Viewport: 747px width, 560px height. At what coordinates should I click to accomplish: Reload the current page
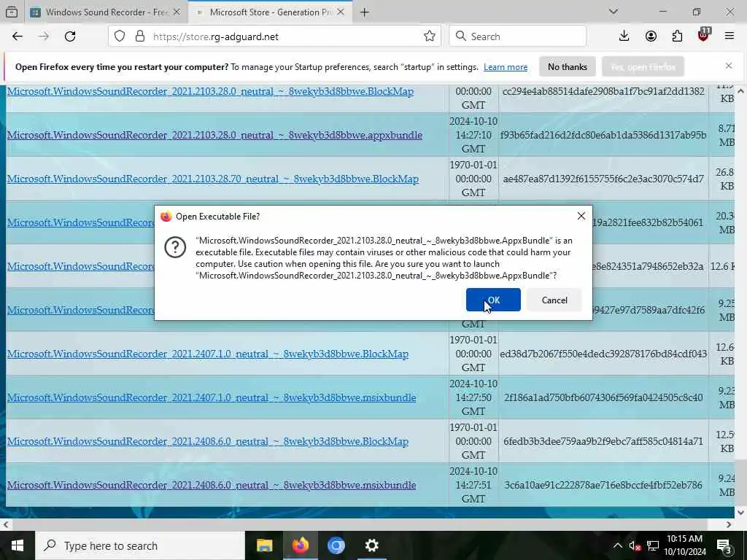70,36
